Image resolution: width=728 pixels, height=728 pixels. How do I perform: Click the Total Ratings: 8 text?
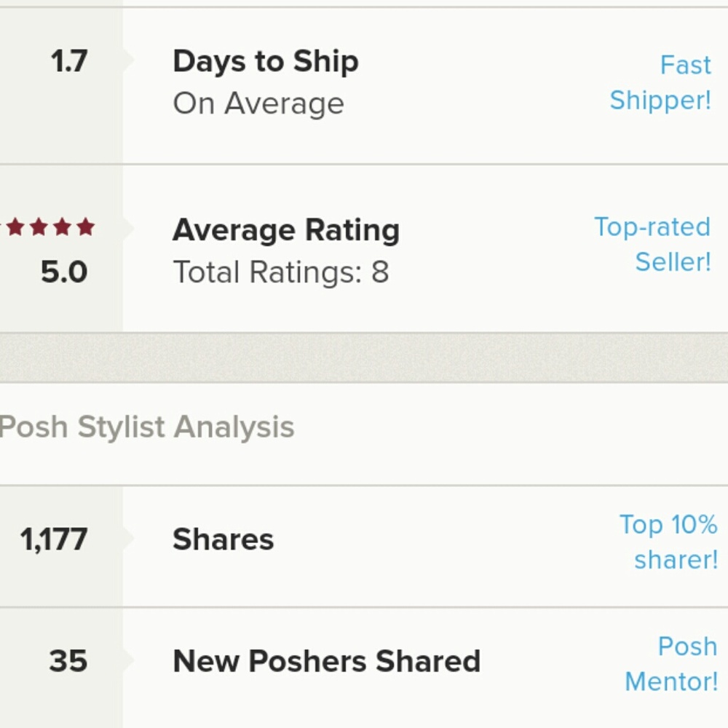point(282,271)
